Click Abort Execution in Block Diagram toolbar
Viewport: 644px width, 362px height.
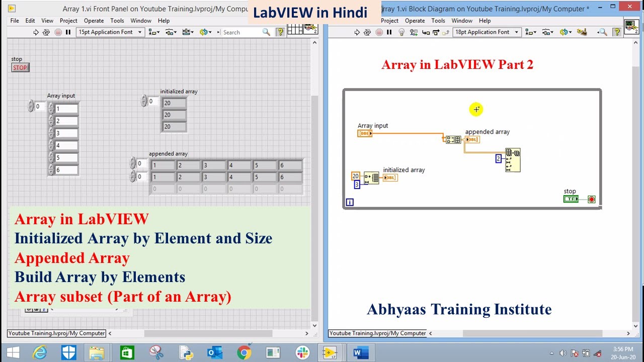point(379,32)
